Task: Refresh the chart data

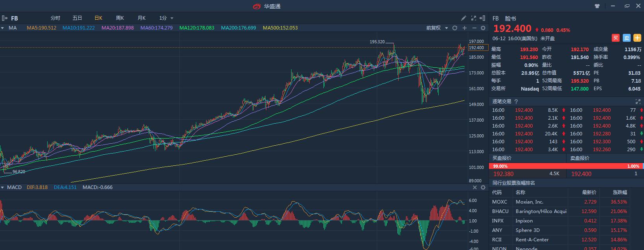Action: click(455, 28)
